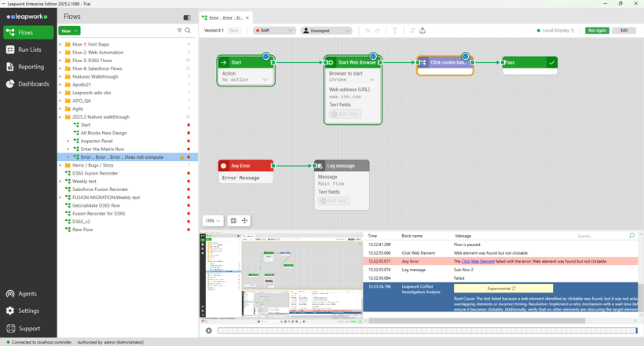Viewport: 644px width, 346px height.
Task: Open the 110% zoom level dropdown
Action: pos(213,221)
